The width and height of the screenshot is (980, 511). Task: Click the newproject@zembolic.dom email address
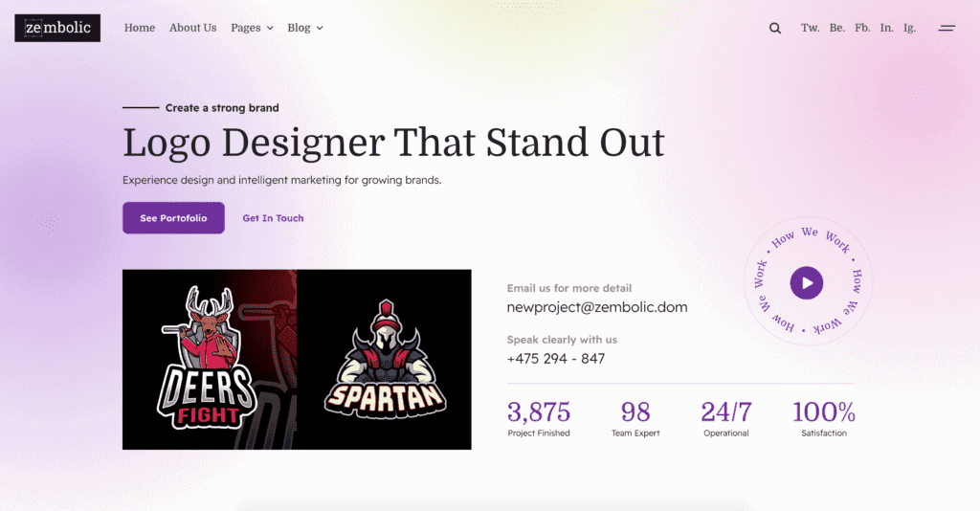[x=597, y=307]
